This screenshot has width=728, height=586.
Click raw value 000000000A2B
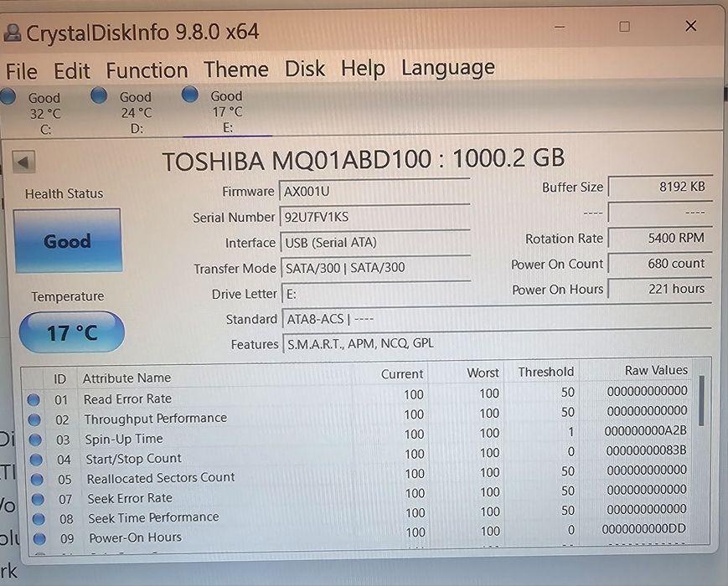645,430
